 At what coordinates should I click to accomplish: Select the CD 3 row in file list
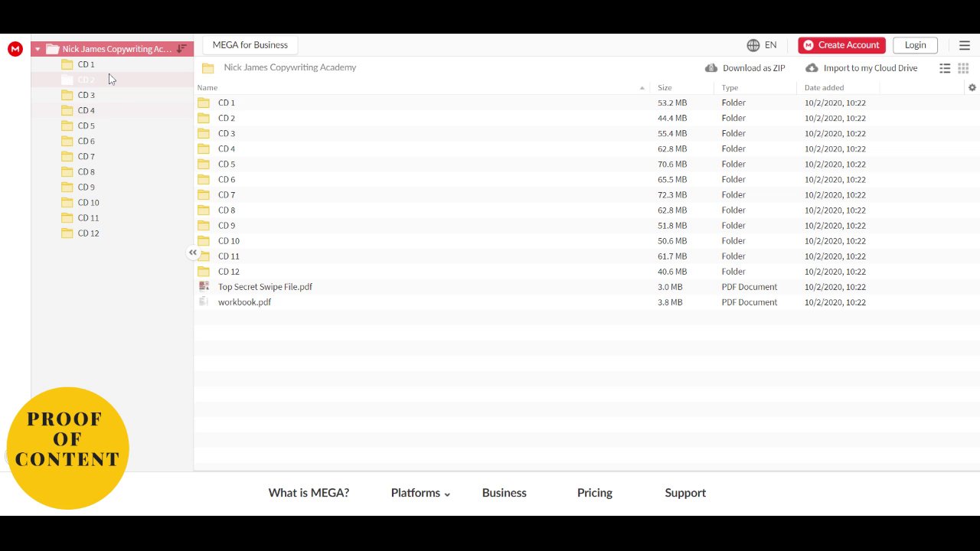pyautogui.click(x=586, y=133)
